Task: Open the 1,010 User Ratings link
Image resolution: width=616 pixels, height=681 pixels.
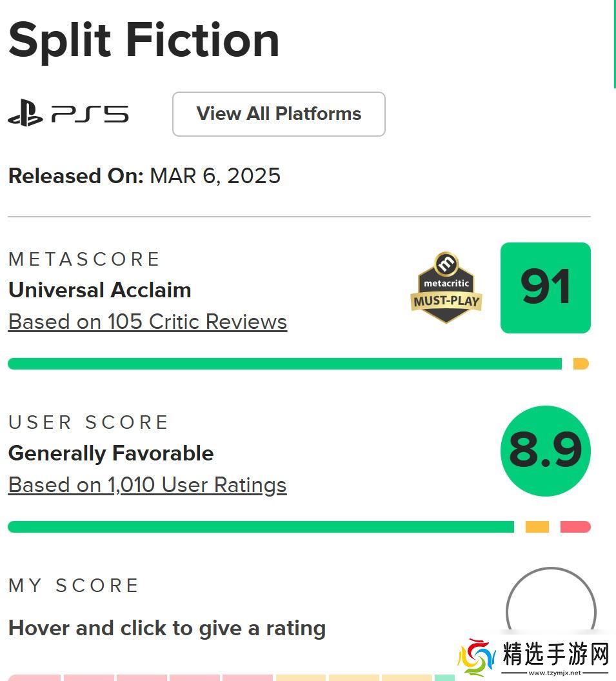Action: [x=147, y=485]
